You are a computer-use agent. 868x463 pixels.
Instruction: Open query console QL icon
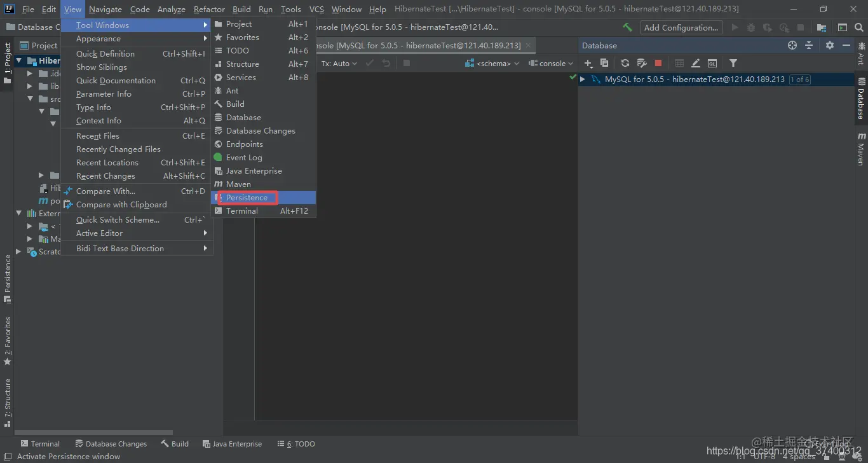tap(712, 63)
